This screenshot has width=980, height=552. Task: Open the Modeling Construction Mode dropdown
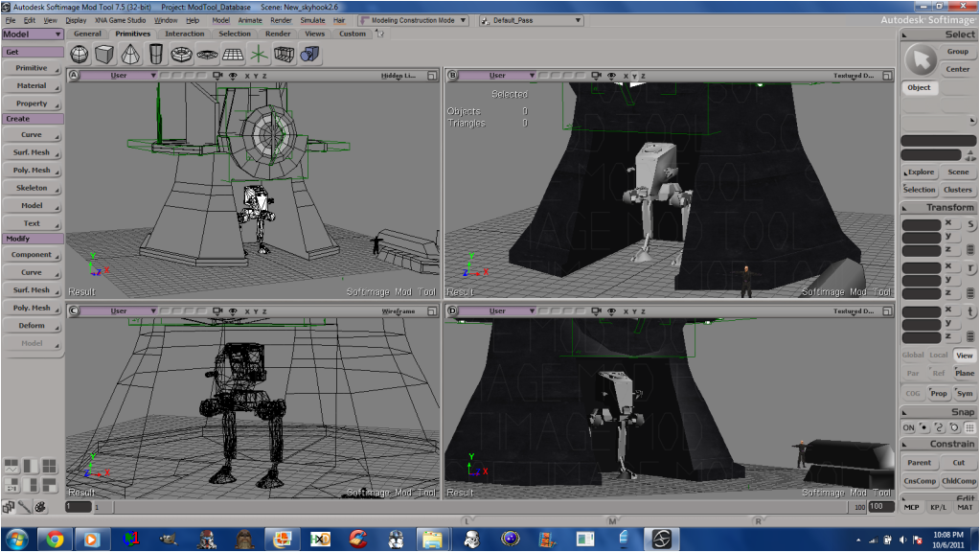[x=413, y=21]
